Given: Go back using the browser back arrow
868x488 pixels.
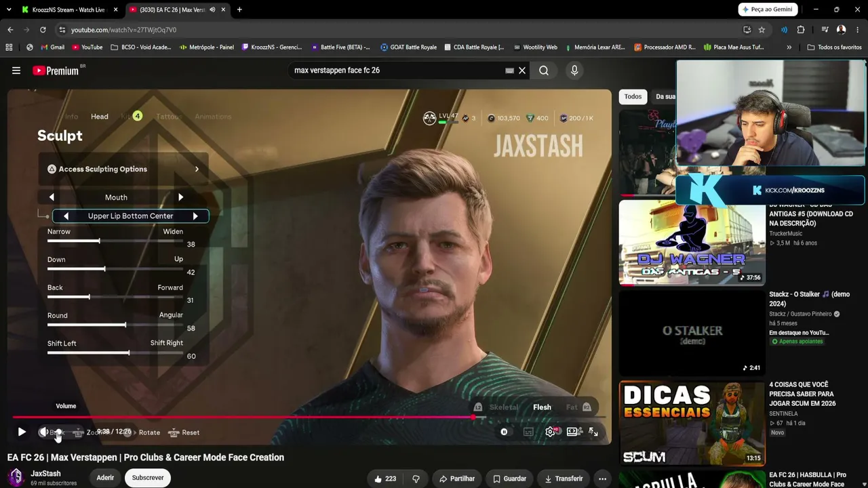Looking at the screenshot, I should coord(10,30).
